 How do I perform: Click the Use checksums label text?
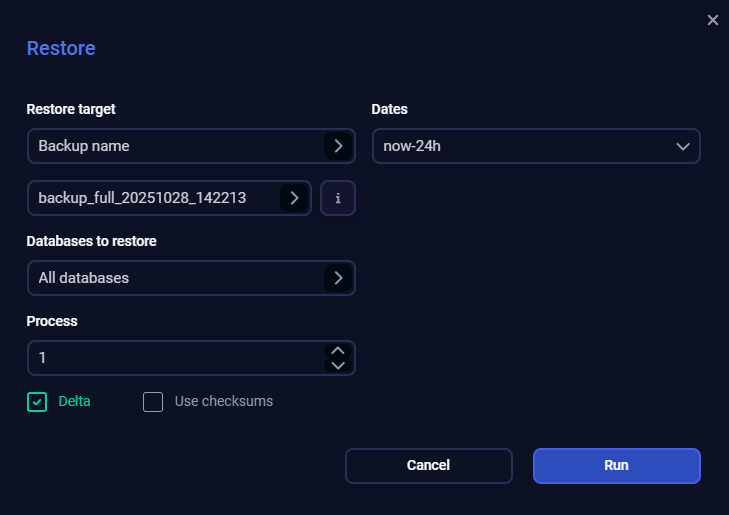(223, 402)
